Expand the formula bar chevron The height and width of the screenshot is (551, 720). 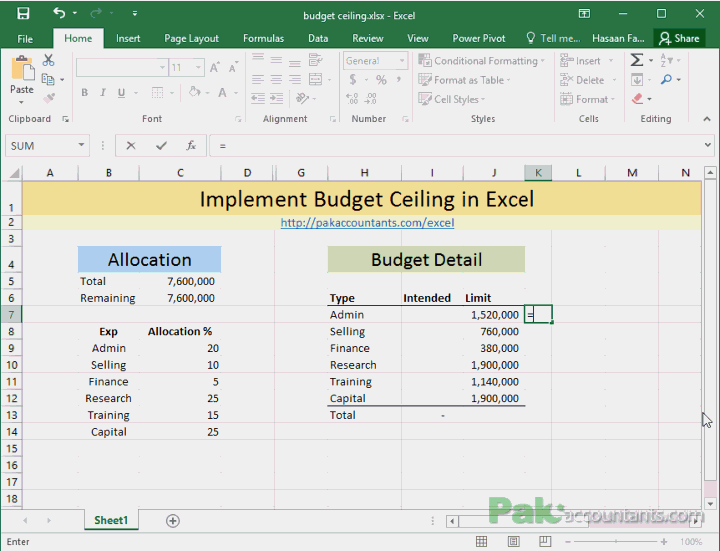(x=708, y=145)
